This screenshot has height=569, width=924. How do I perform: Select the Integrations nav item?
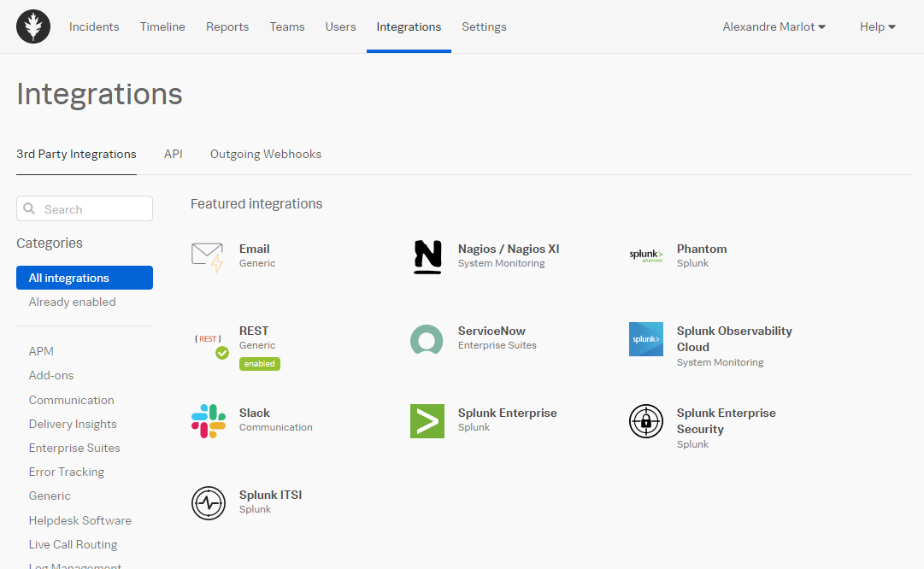409,26
